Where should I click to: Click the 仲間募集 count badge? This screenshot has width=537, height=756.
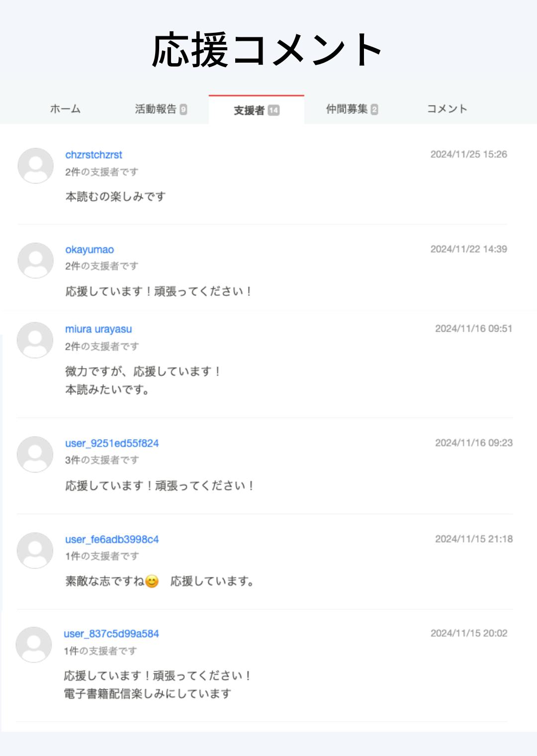374,109
